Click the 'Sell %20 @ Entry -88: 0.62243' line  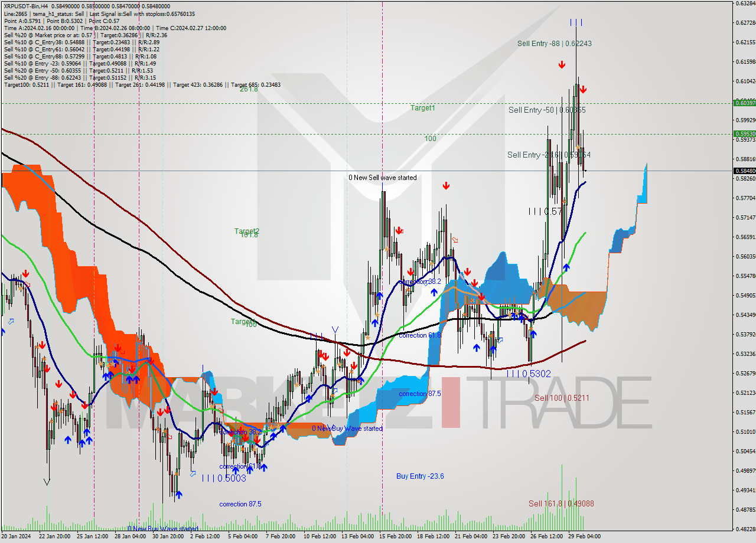(80, 77)
